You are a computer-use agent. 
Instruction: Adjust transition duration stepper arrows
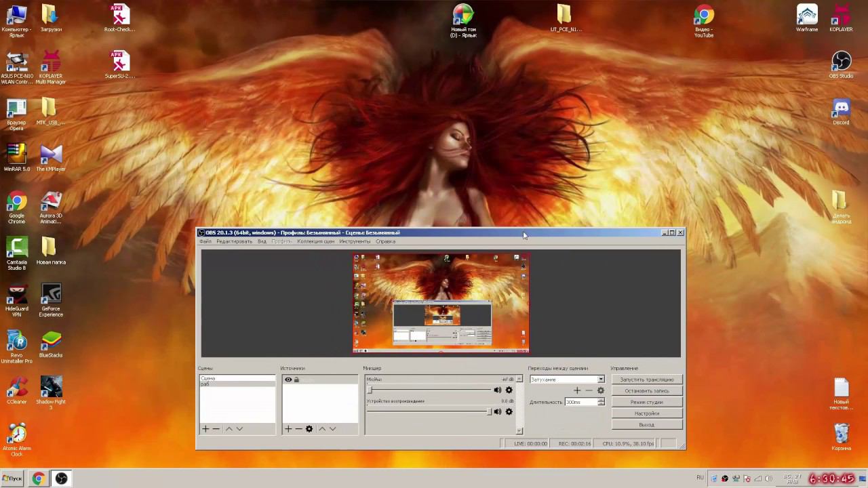(x=601, y=402)
